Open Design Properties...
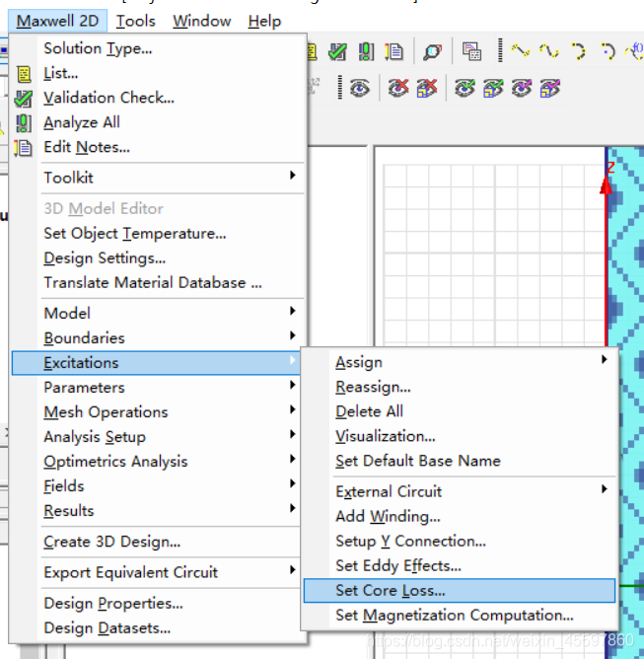The height and width of the screenshot is (659, 644). [x=156, y=604]
